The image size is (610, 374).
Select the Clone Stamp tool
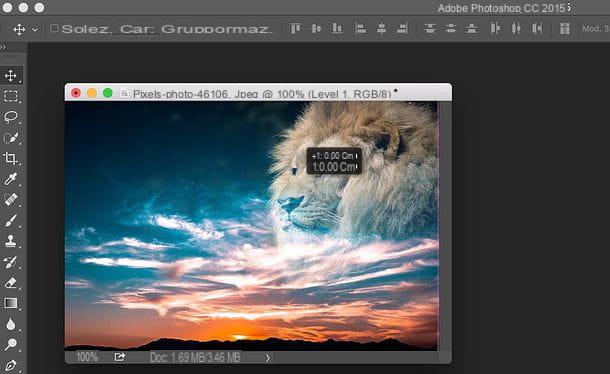tap(11, 241)
